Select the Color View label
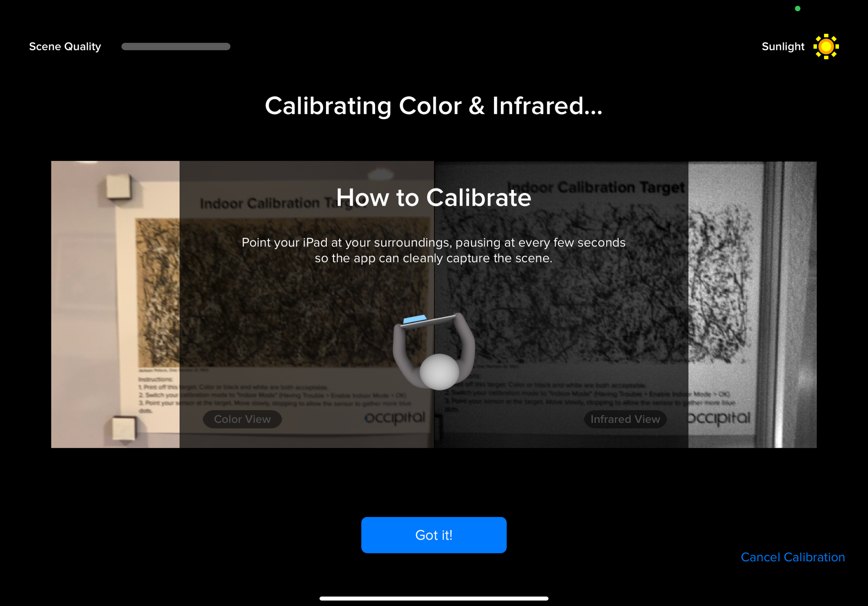 [x=242, y=419]
